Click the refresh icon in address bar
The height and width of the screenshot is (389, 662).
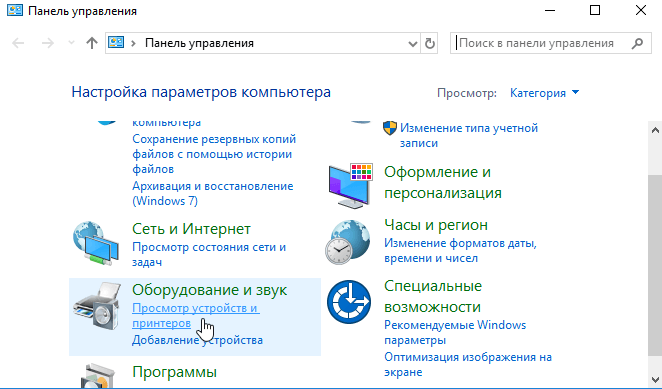tap(429, 43)
